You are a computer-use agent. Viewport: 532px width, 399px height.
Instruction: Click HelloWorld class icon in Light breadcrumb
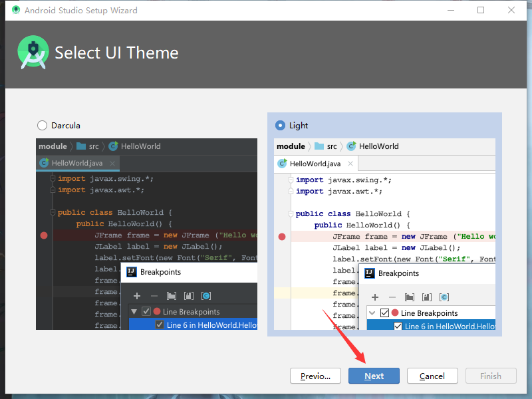(351, 146)
